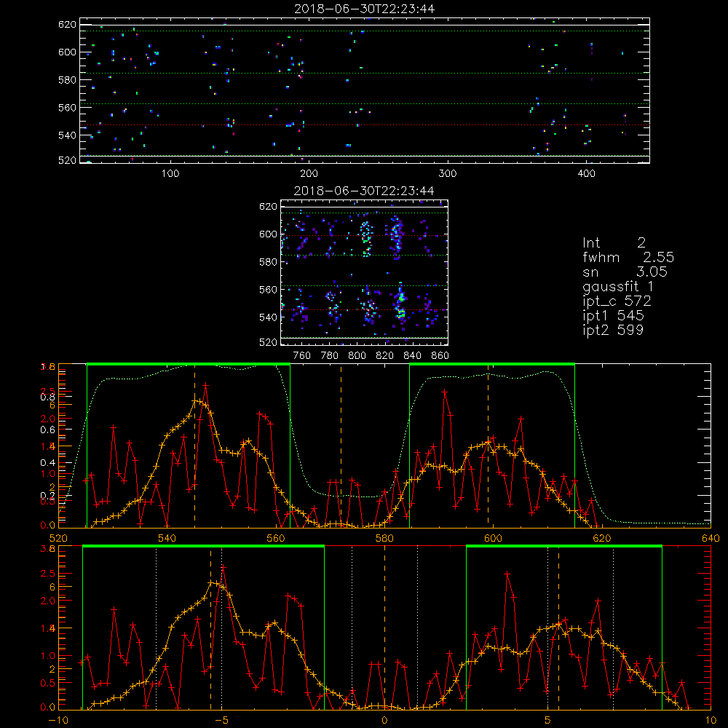Click orange x-axis label 620 of the profile plot
Viewport: 728px width, 728px height.
(602, 539)
